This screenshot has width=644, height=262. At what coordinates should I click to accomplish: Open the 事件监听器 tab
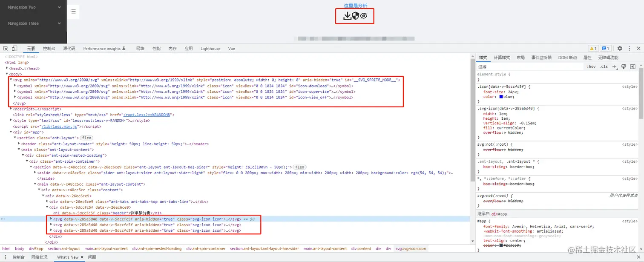click(541, 58)
